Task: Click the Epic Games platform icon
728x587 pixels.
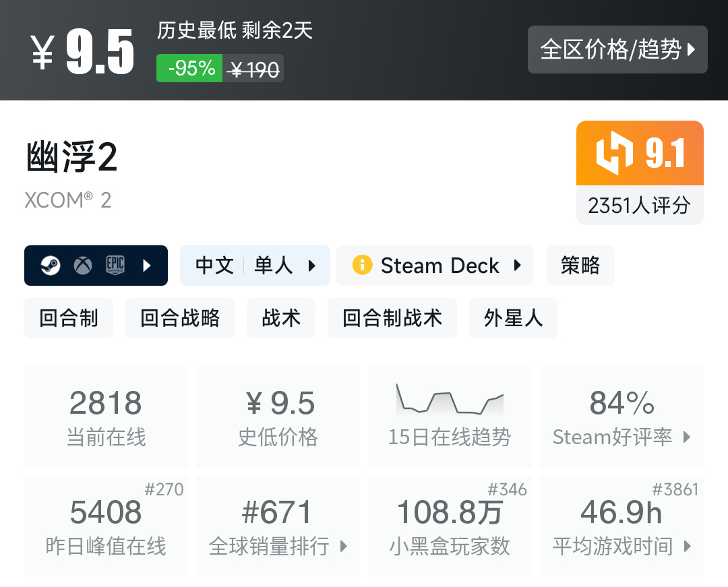Action: point(115,266)
